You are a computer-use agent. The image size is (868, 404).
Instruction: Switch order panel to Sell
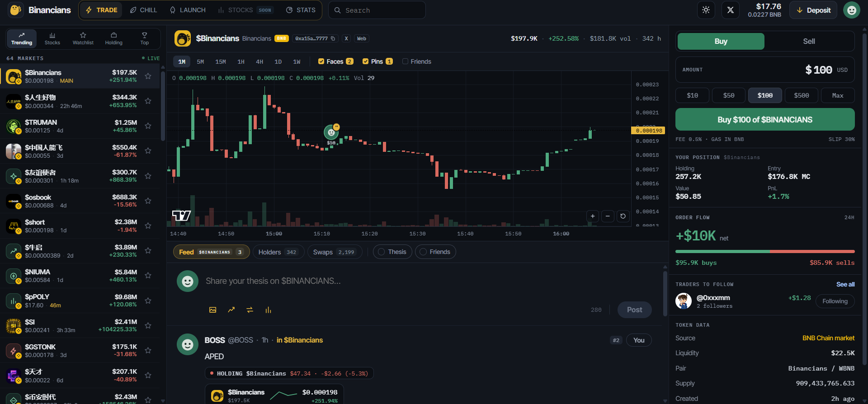point(809,41)
